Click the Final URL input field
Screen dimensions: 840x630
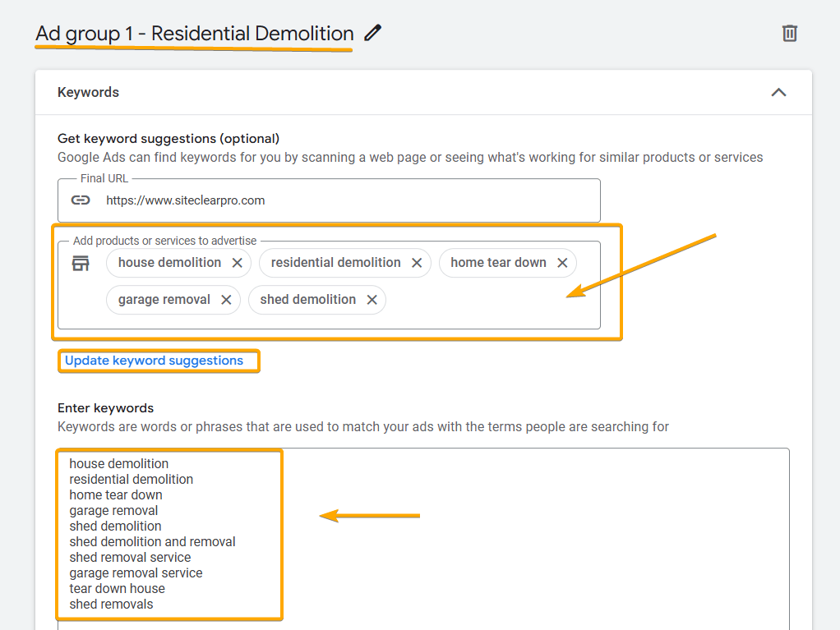(329, 200)
